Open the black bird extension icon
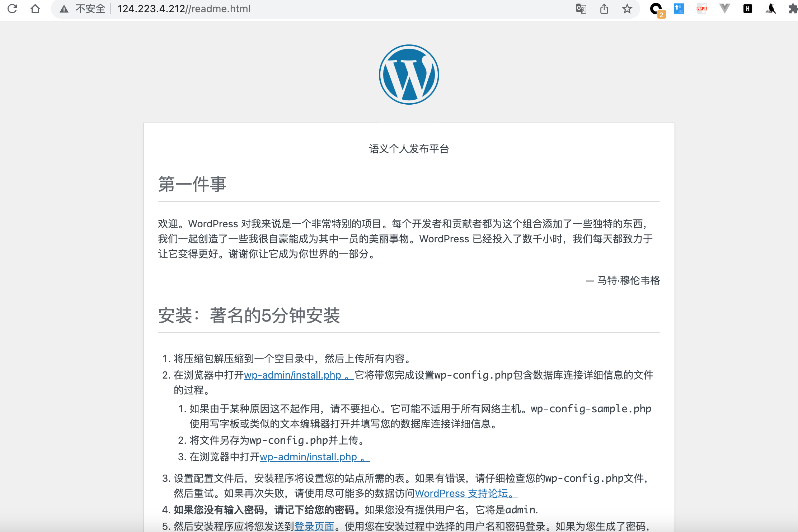 click(771, 9)
